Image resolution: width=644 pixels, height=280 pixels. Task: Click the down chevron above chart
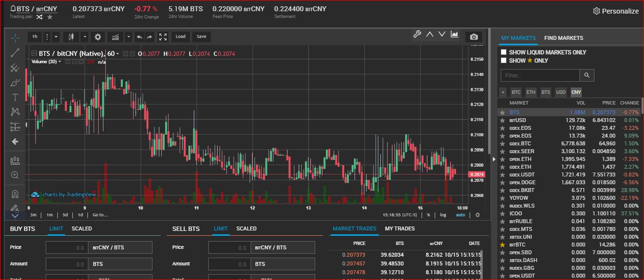[x=442, y=34]
